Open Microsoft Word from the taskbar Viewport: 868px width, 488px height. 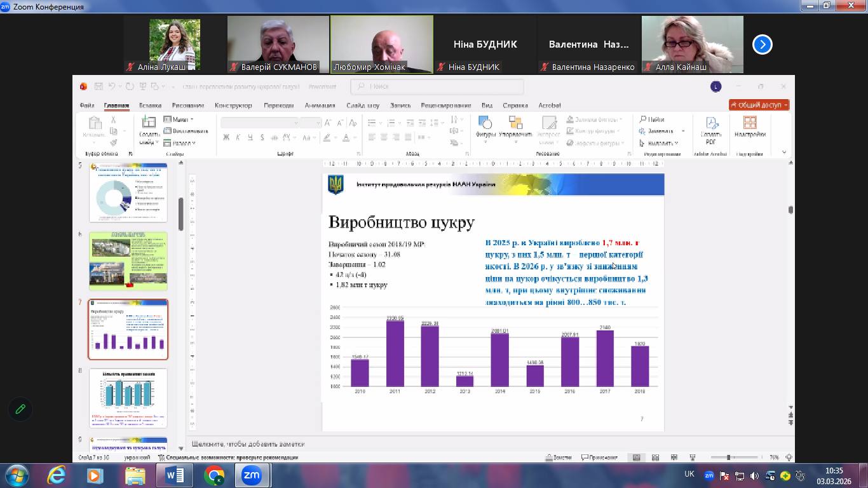click(174, 475)
